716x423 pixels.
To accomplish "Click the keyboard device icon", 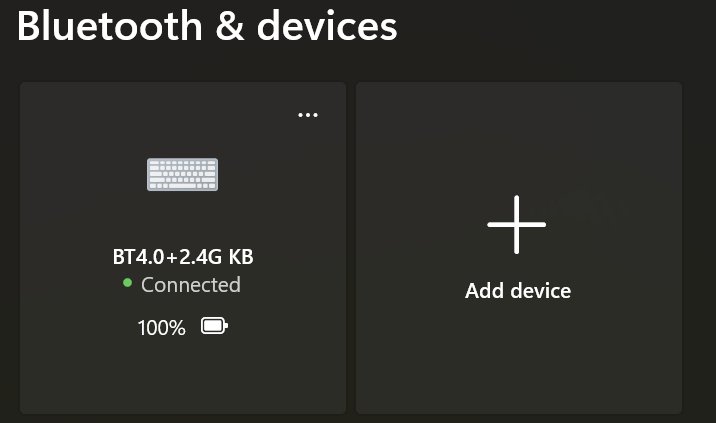I will (x=183, y=174).
